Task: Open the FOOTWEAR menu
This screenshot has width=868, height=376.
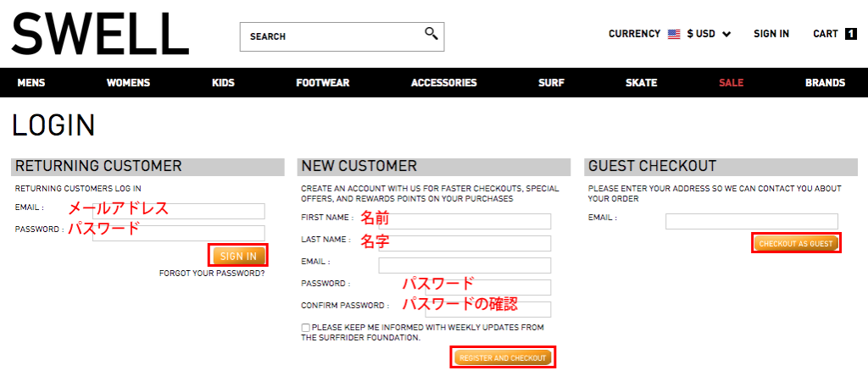Action: point(323,83)
